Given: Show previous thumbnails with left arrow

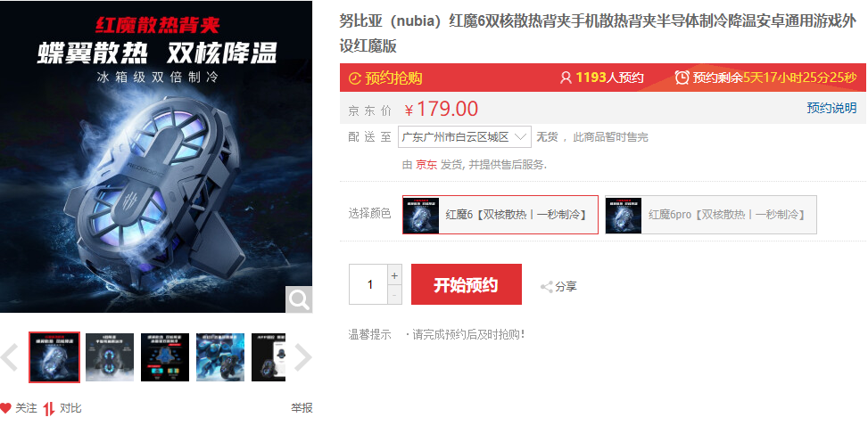Looking at the screenshot, I should tap(10, 357).
